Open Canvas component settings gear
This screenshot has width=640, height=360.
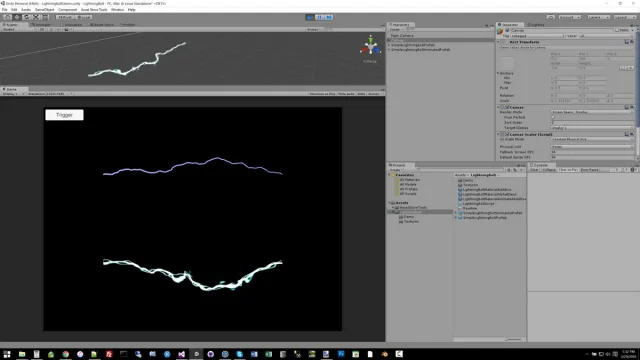(631, 107)
